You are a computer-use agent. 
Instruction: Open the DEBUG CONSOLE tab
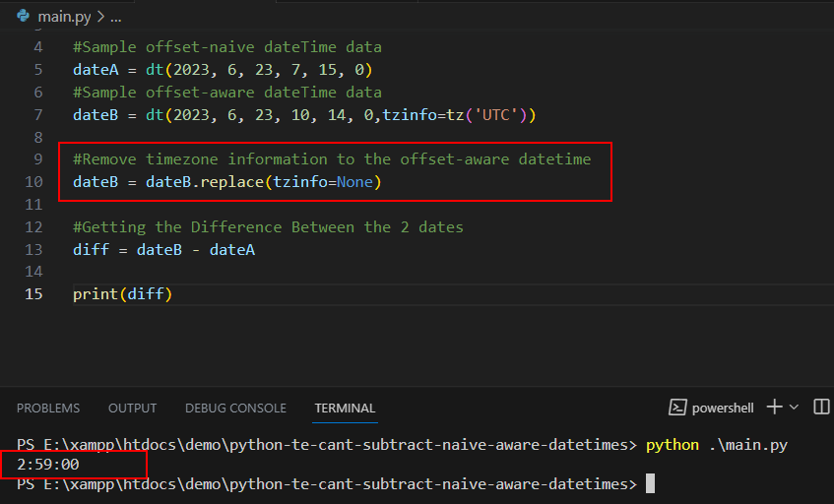[x=235, y=408]
